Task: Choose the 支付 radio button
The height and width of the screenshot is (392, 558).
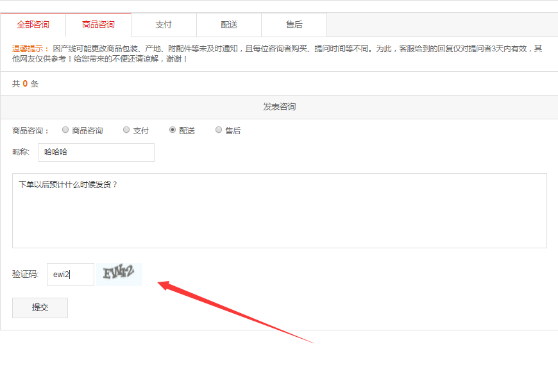Action: [x=126, y=130]
